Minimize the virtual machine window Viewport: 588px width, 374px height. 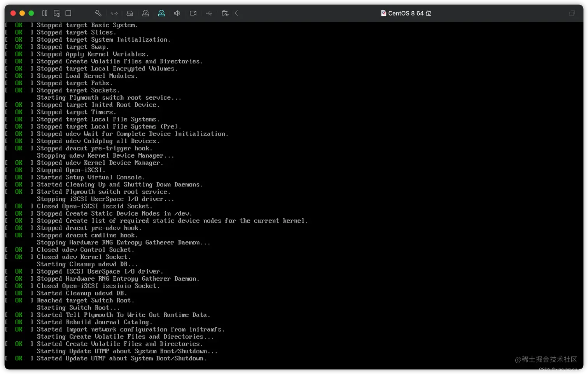click(22, 13)
